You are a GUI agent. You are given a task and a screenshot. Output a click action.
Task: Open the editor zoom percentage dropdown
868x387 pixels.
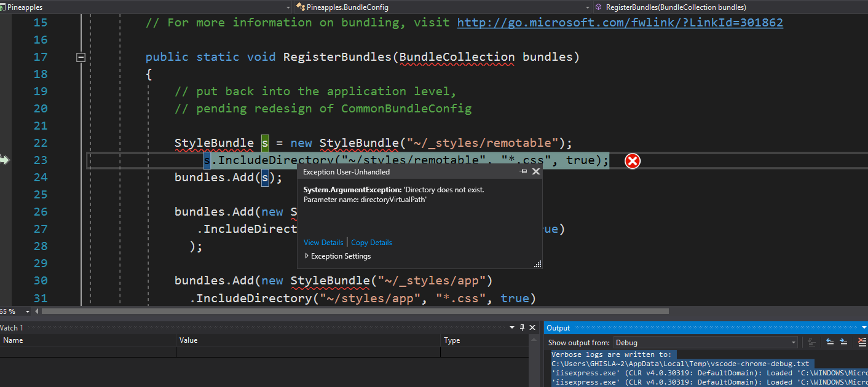coord(26,311)
